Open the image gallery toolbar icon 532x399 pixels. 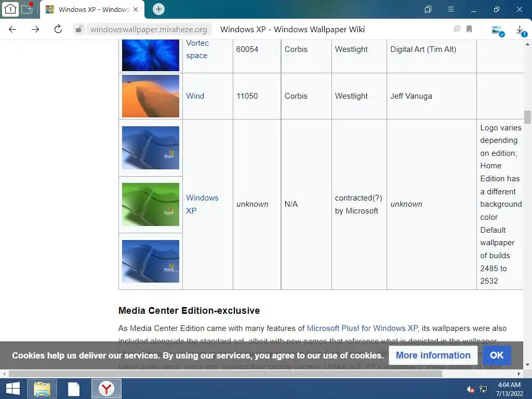(x=498, y=31)
